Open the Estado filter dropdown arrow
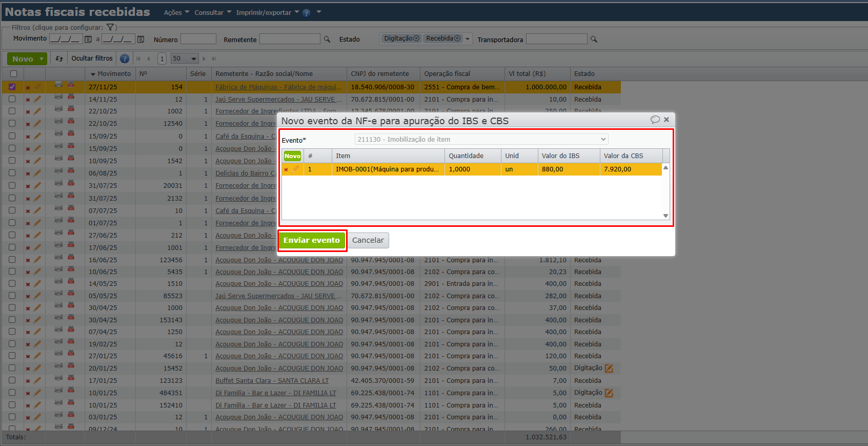Image resolution: width=868 pixels, height=446 pixels. coord(468,39)
